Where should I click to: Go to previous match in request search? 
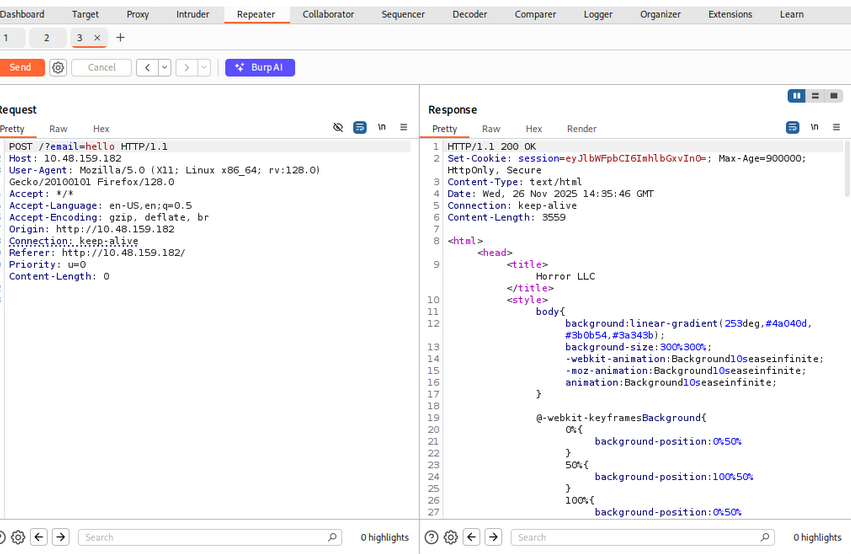coord(40,537)
